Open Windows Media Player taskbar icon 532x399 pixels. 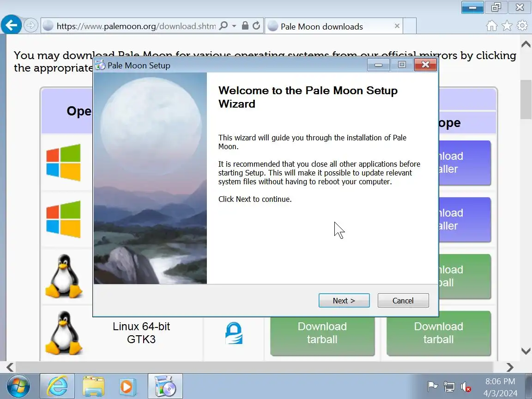point(127,386)
